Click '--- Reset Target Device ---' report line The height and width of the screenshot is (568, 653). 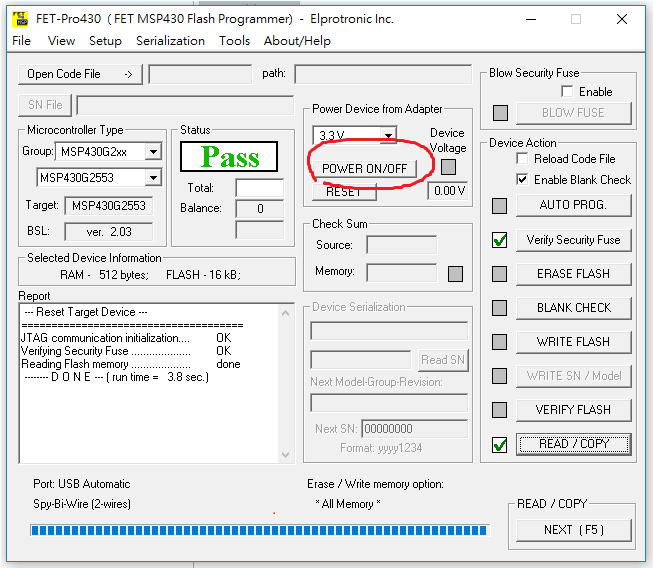[86, 312]
